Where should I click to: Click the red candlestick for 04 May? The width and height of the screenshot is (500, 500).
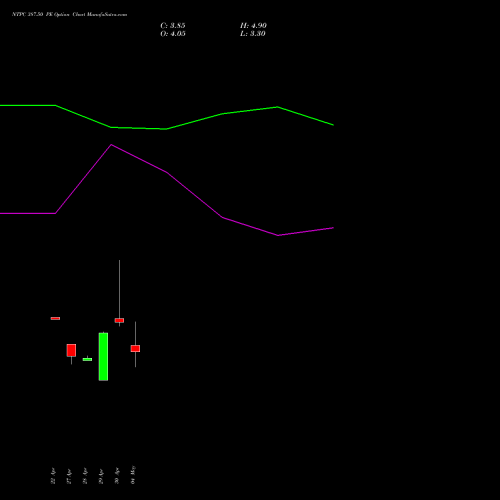coord(135,348)
